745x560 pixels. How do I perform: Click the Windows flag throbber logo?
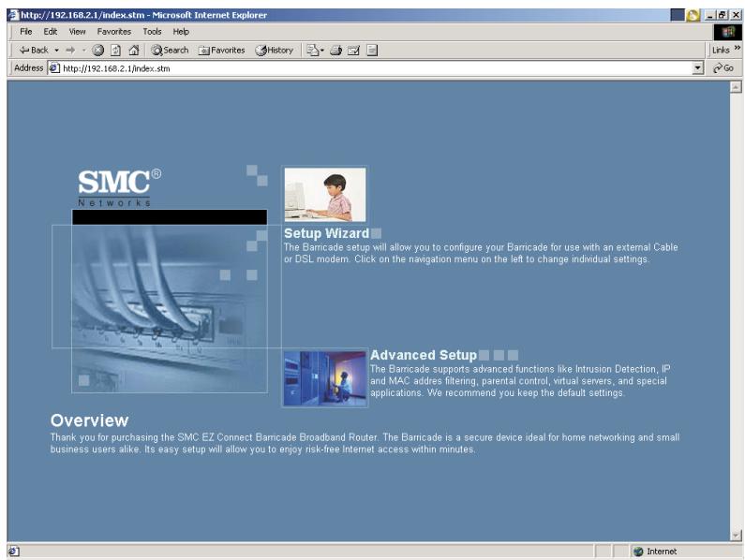pos(727,32)
